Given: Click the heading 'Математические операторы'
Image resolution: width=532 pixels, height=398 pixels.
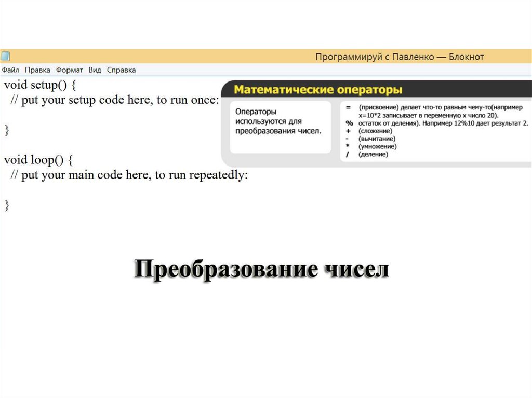Looking at the screenshot, I should click(318, 89).
